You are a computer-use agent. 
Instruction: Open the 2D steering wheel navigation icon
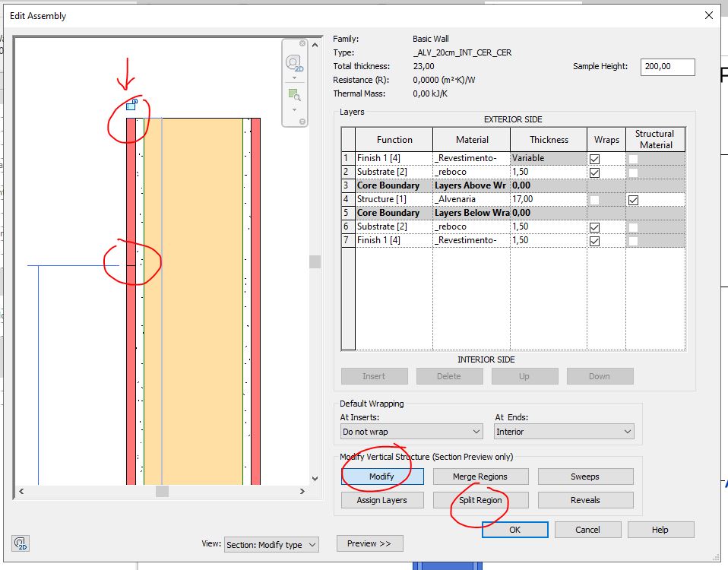tap(294, 63)
